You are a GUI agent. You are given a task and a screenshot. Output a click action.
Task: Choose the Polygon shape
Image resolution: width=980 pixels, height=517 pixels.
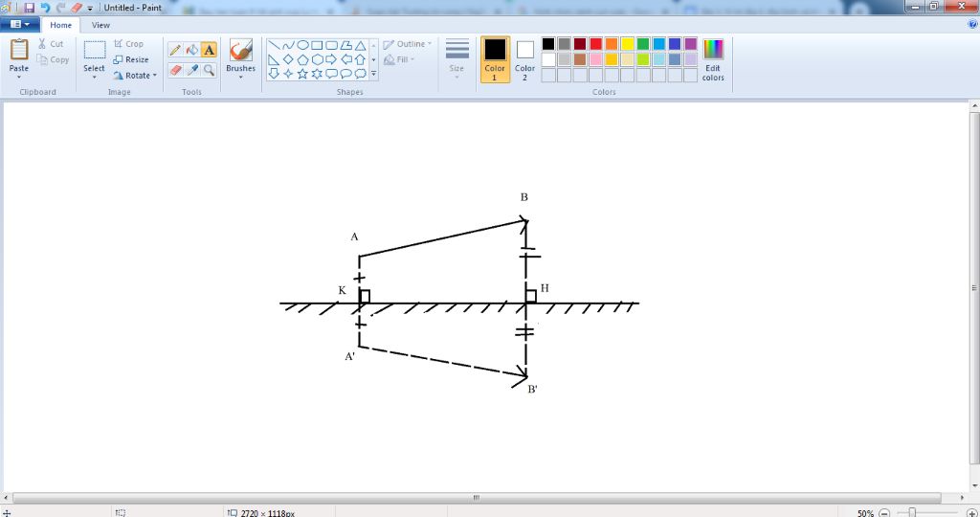click(x=345, y=46)
